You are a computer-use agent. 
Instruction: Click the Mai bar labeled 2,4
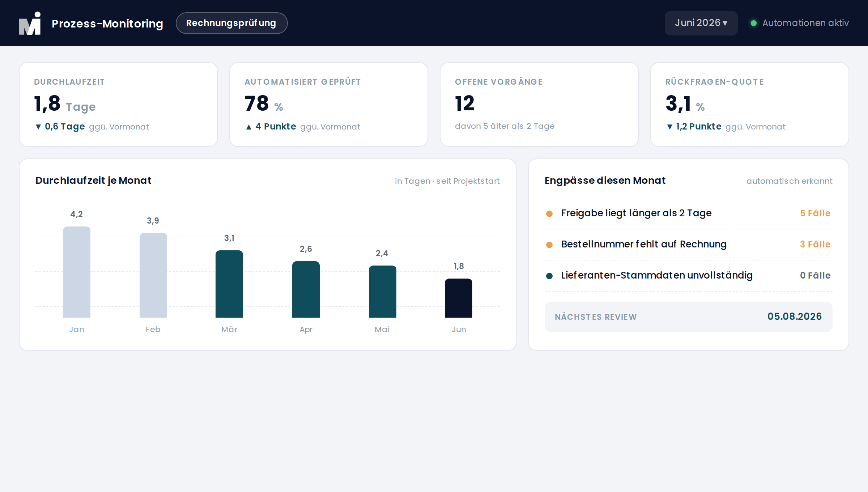click(x=383, y=292)
